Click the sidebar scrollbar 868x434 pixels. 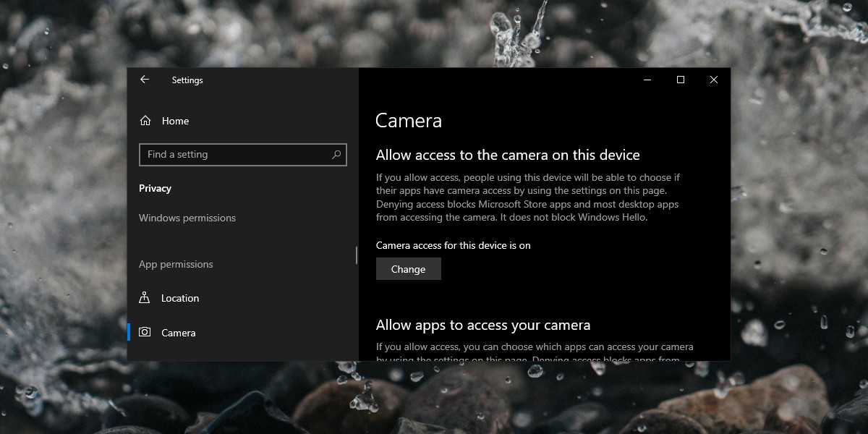pos(357,255)
